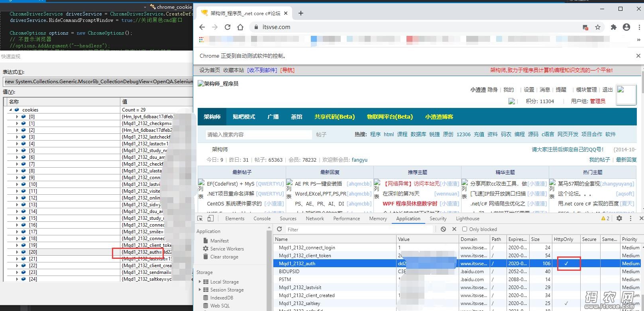Open new Chrome tab
This screenshot has width=644, height=311.
[x=301, y=13]
